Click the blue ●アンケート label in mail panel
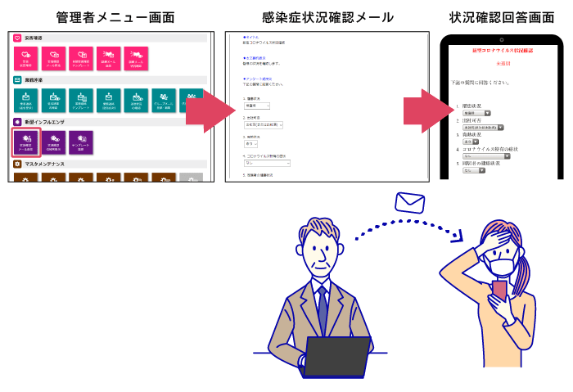573x392 pixels. coord(258,79)
